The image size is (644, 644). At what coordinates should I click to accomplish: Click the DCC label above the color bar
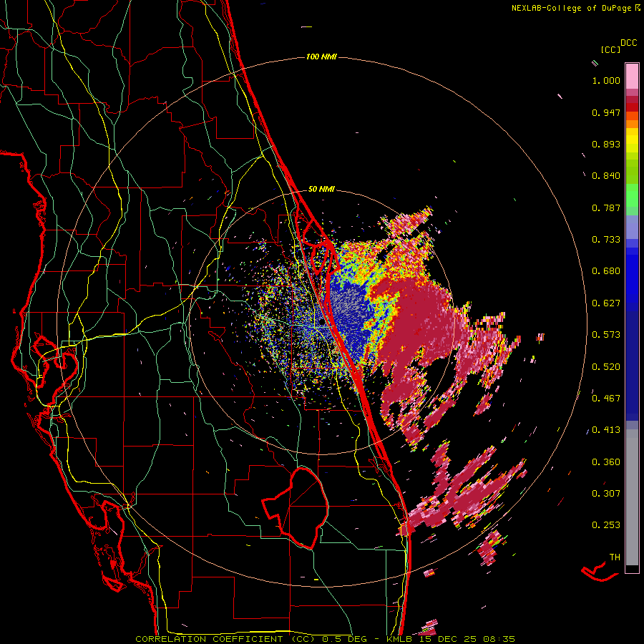628,43
